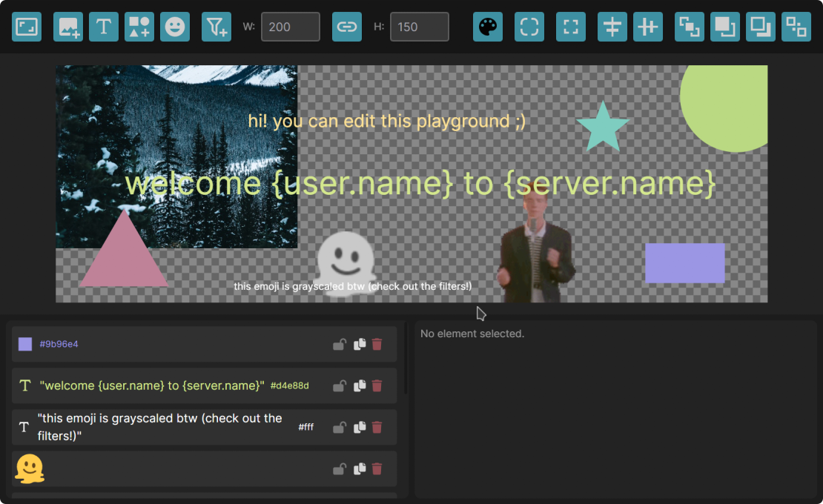Screen dimensions: 823x504
Task: Select the canvas resize tool
Action: 26,27
